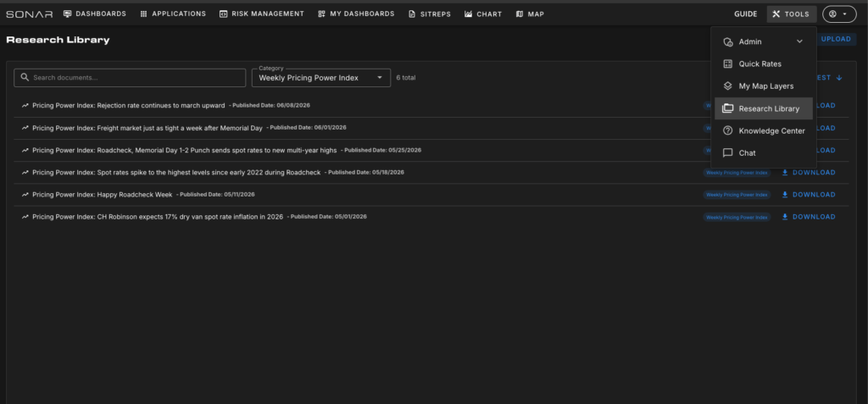The image size is (868, 404).
Task: Open SITREPS section
Action: coord(430,14)
